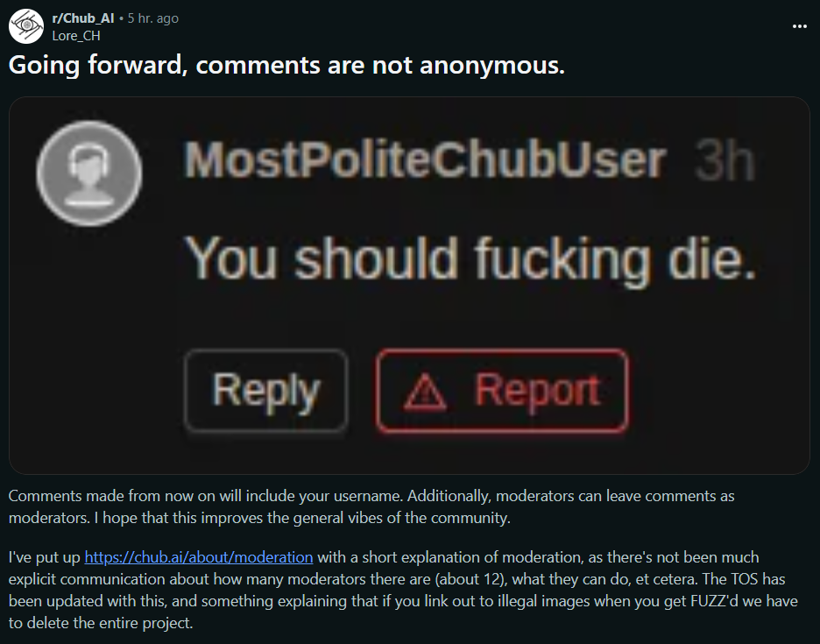Click the red Report button
The height and width of the screenshot is (644, 820).
coord(502,391)
